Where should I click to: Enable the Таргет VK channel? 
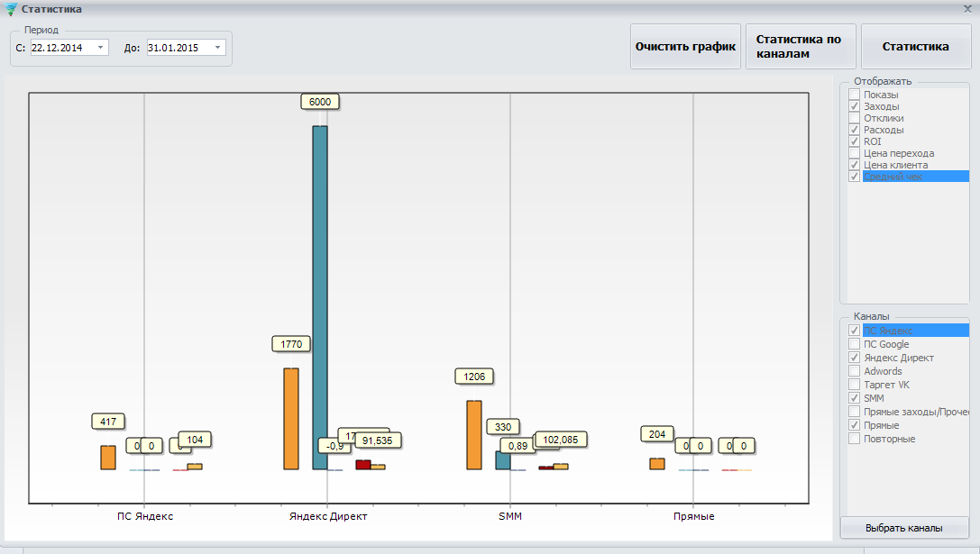(x=855, y=384)
